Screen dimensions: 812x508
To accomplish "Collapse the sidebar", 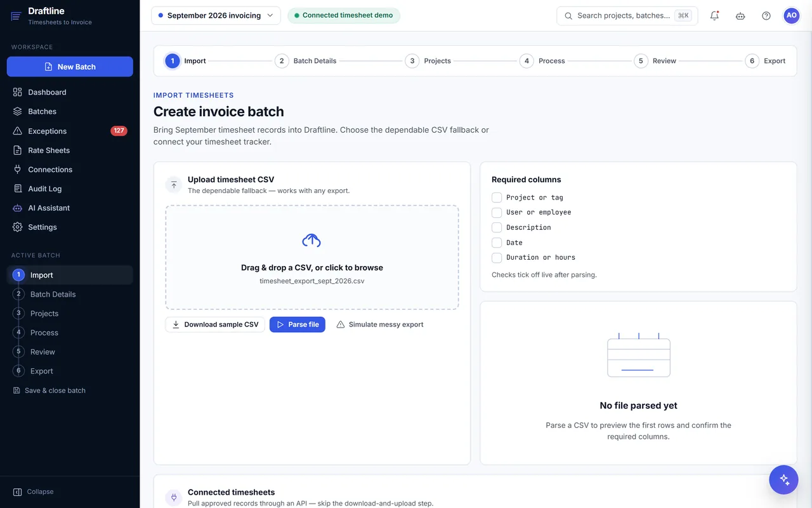I will [x=34, y=491].
